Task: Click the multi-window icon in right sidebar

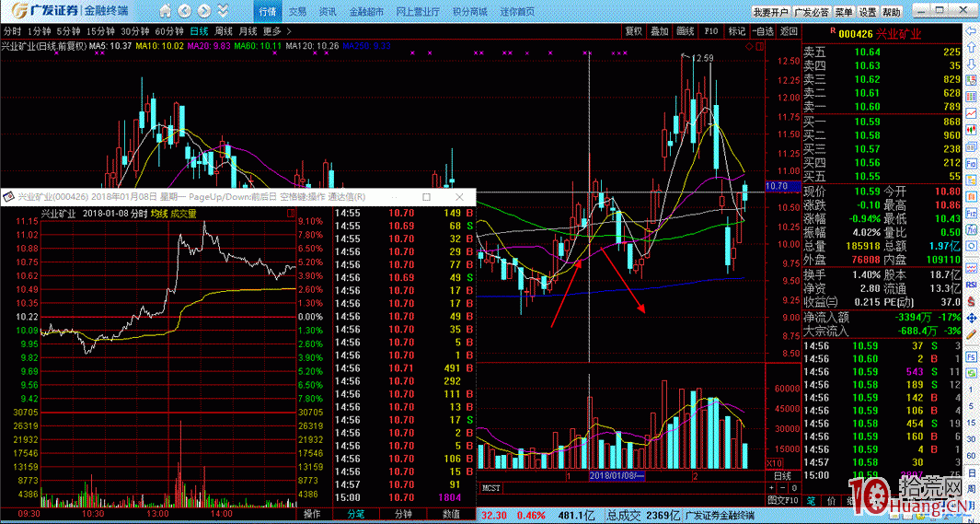Action: click(x=971, y=147)
